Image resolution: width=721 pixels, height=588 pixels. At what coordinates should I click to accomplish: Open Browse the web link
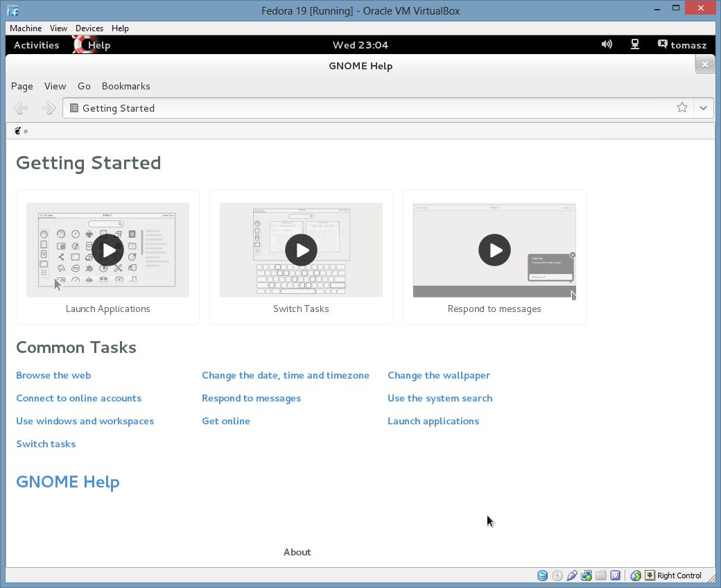[53, 375]
